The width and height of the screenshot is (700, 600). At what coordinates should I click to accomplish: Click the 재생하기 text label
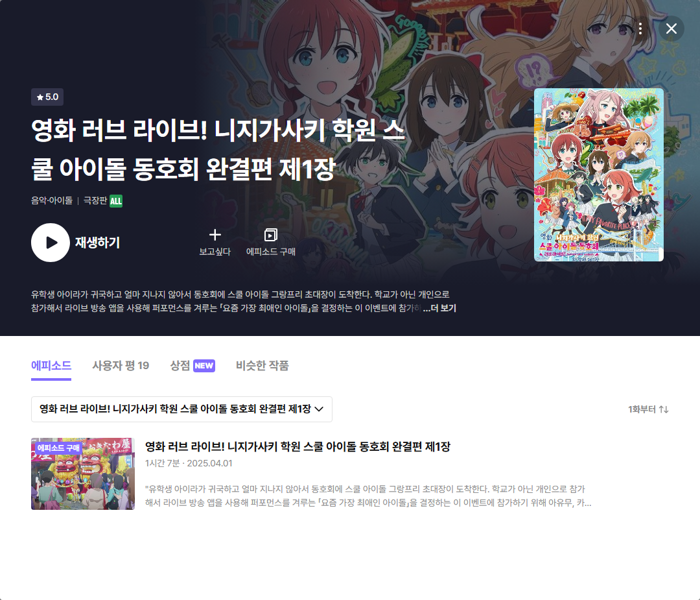pyautogui.click(x=97, y=243)
